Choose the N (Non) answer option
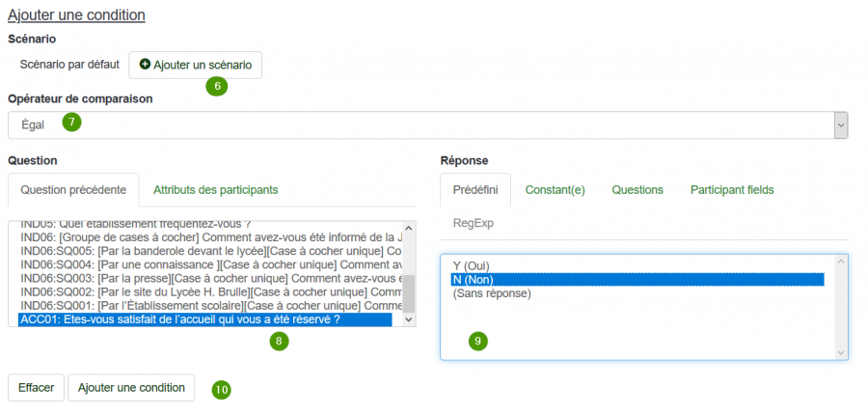 click(637, 279)
